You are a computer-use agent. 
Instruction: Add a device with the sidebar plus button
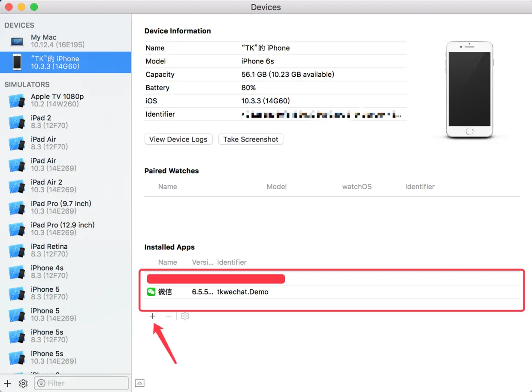tap(8, 383)
